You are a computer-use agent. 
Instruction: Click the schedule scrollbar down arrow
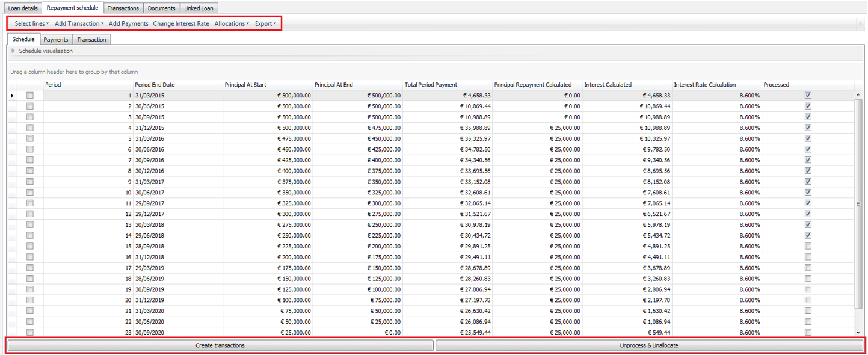[858, 333]
